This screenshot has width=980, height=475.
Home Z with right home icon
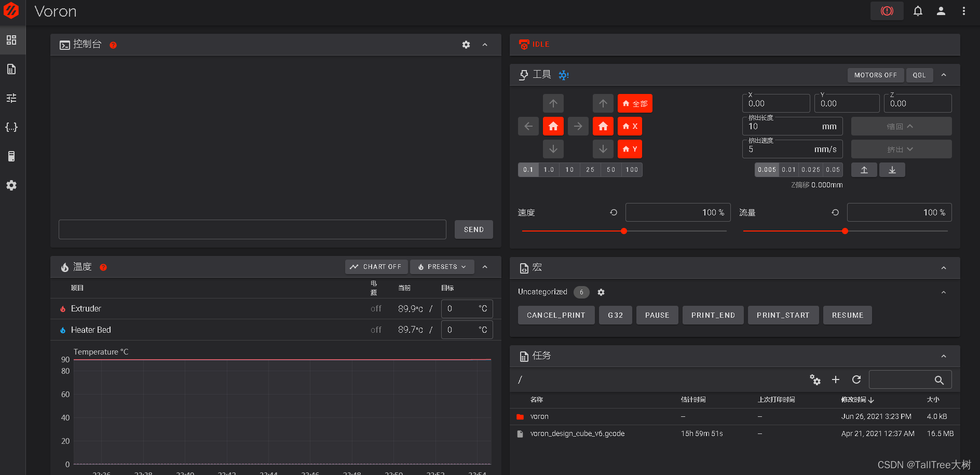(603, 126)
